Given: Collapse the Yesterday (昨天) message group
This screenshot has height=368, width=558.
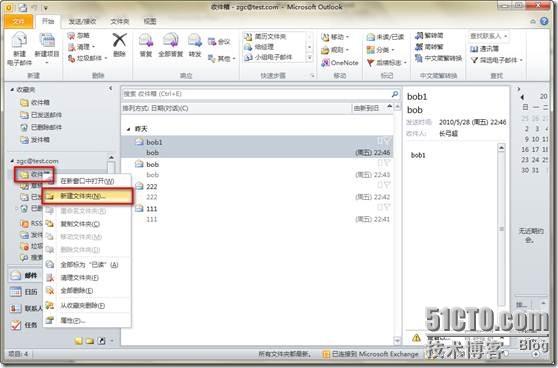Looking at the screenshot, I should pos(129,129).
